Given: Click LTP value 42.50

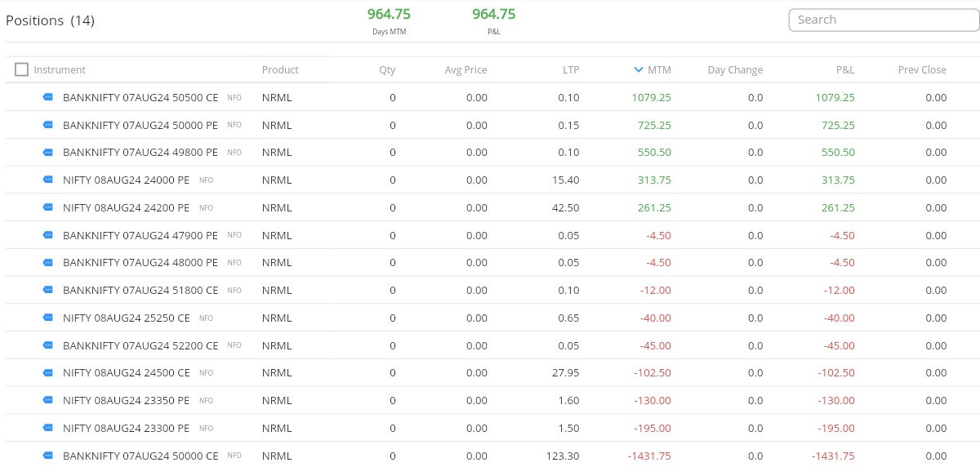Looking at the screenshot, I should coord(566,208).
